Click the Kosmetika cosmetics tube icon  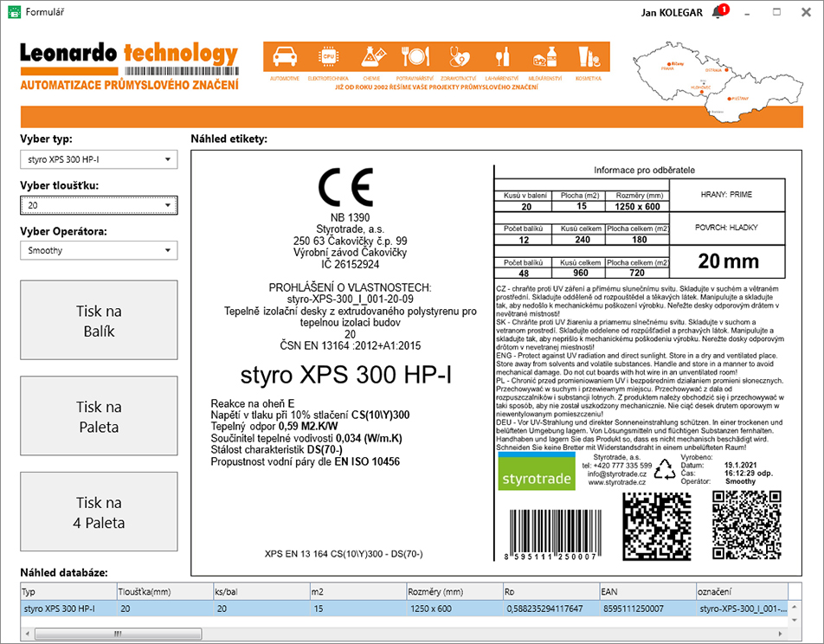[589, 57]
